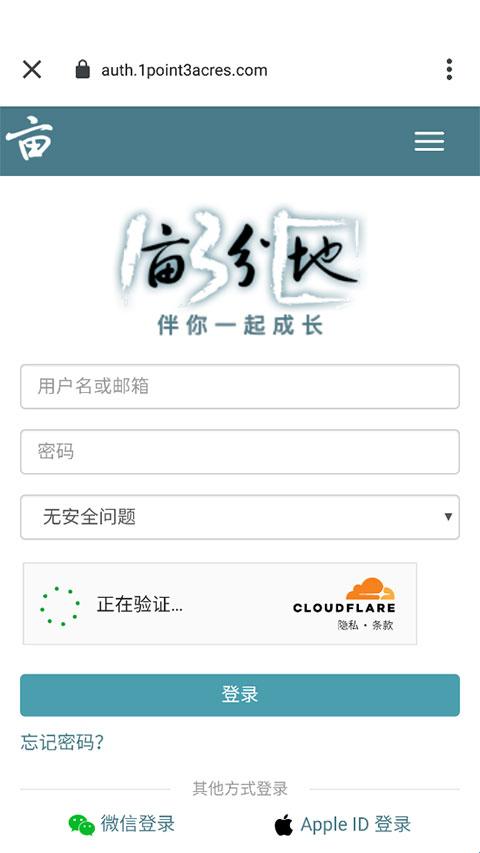Click the 登录 login button

pos(240,695)
